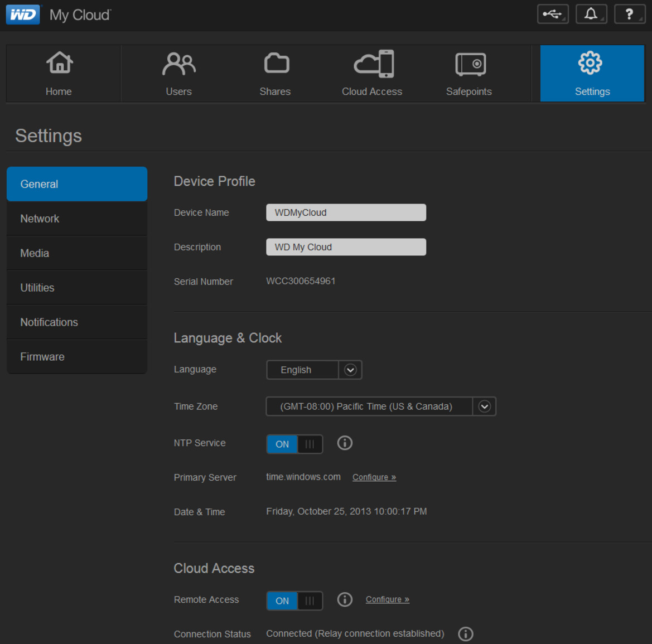Click the Language label
This screenshot has height=644, width=652.
click(x=195, y=369)
